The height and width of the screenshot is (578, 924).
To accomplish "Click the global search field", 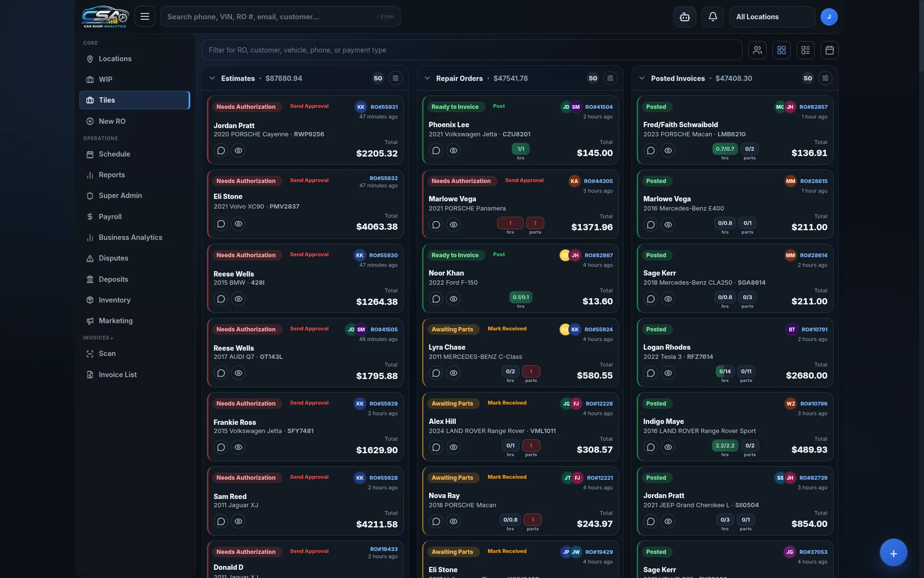I will coord(281,17).
